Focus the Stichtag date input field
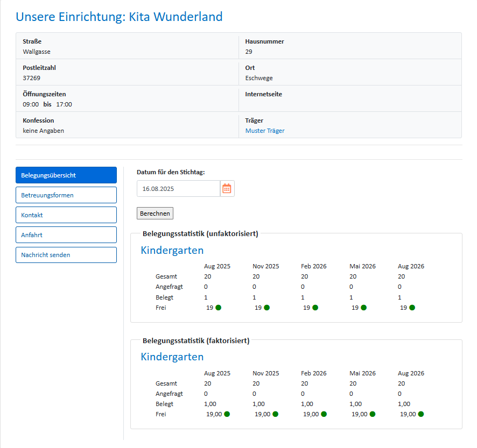Screen dimensions: 477x448 pos(178,189)
